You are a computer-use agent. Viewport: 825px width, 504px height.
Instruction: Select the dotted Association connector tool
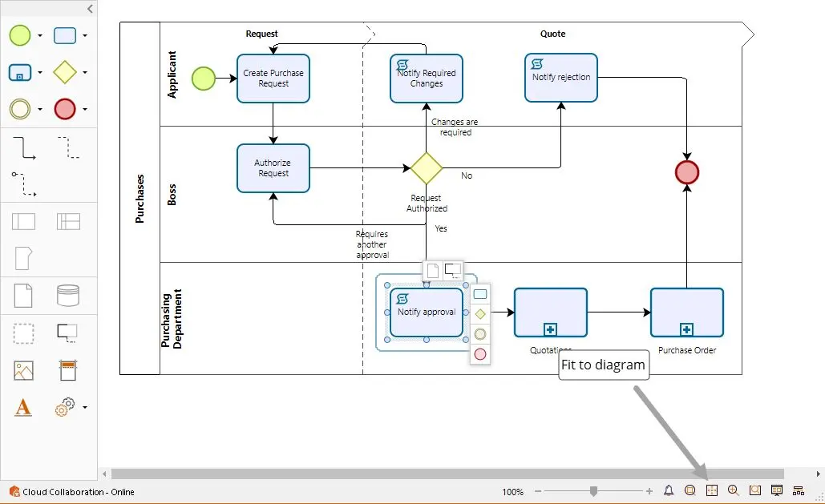[x=68, y=147]
